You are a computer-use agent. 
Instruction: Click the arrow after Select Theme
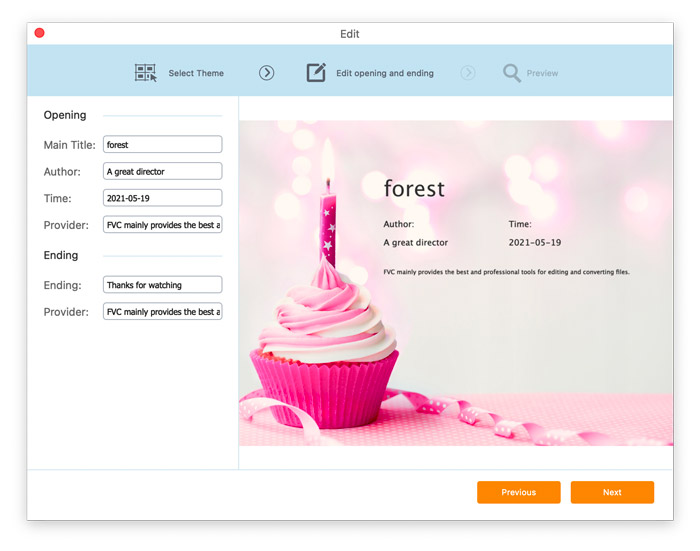[266, 73]
